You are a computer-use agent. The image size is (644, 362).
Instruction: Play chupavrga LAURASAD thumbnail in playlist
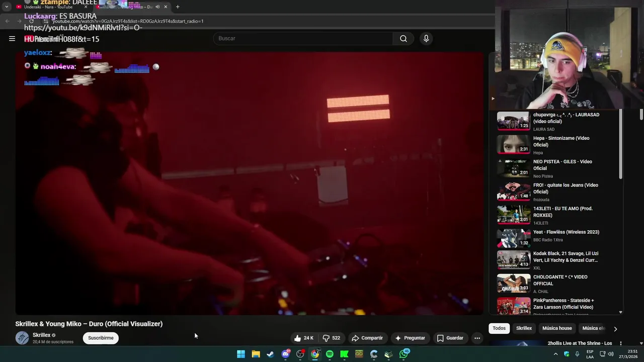(514, 121)
